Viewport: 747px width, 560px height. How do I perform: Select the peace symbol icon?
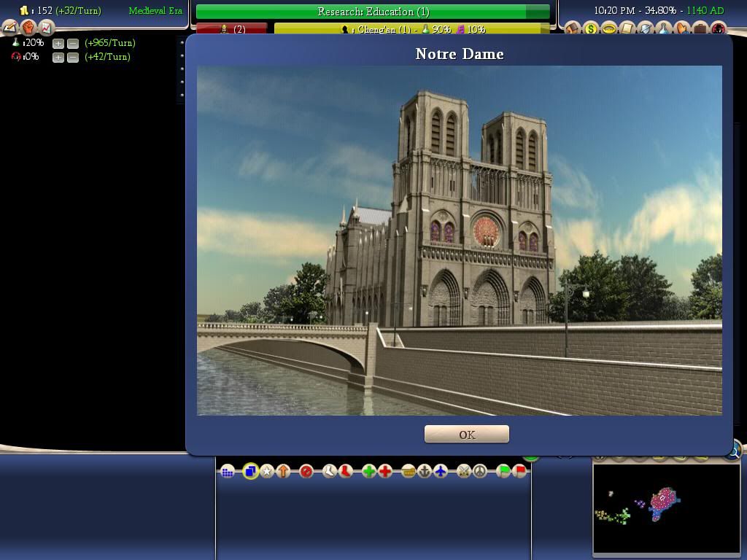click(480, 472)
